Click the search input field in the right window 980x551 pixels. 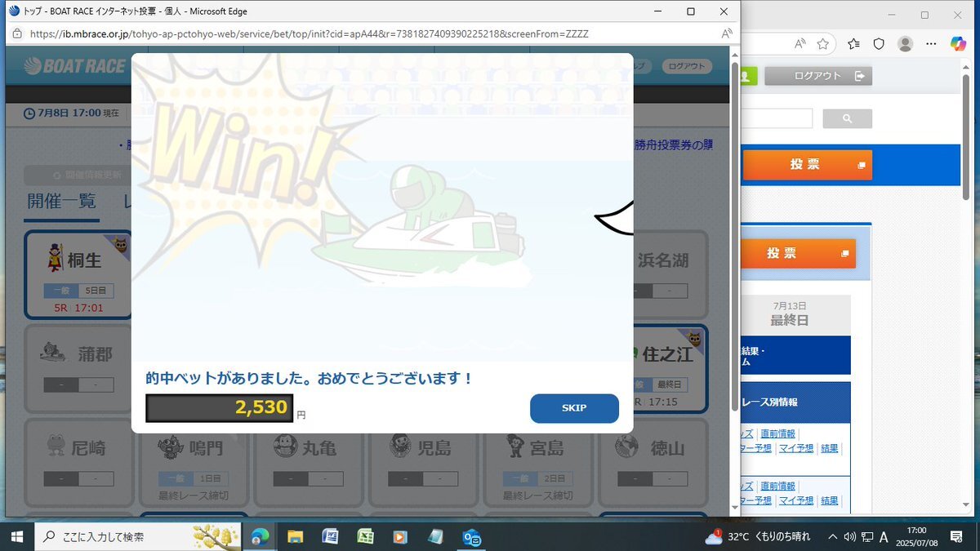pos(777,118)
